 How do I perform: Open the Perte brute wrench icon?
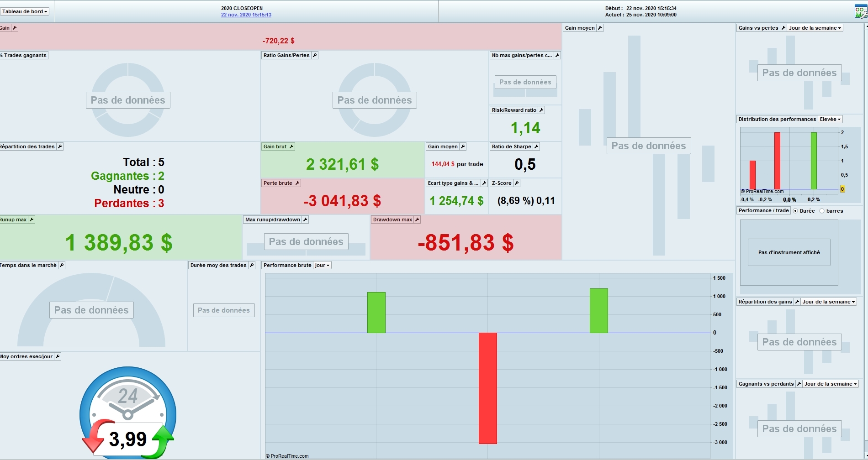click(x=297, y=183)
